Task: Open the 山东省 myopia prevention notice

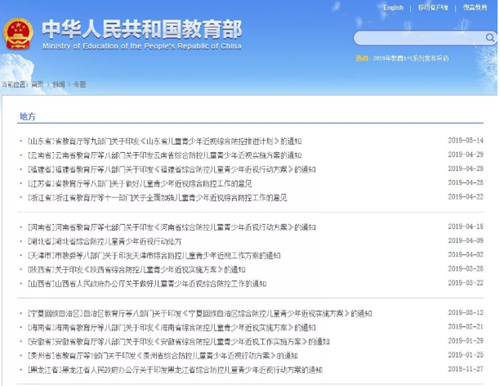Action: (165, 141)
